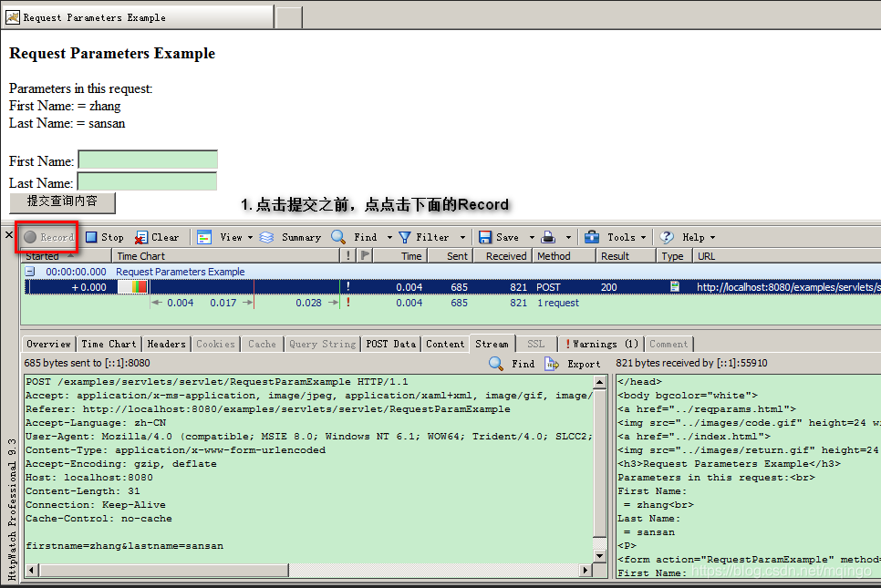This screenshot has height=588, width=881.
Task: Click the warning (!) column header
Action: point(347,256)
